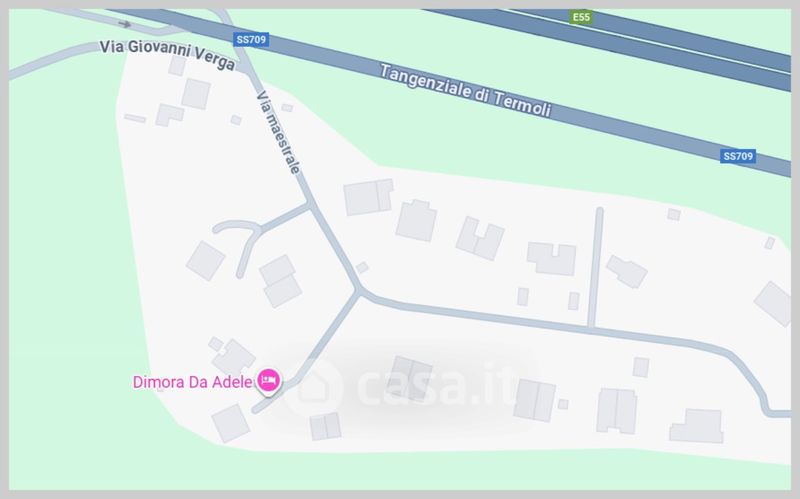Click the casa.it watermark text
The height and width of the screenshot is (499, 800).
click(x=436, y=387)
